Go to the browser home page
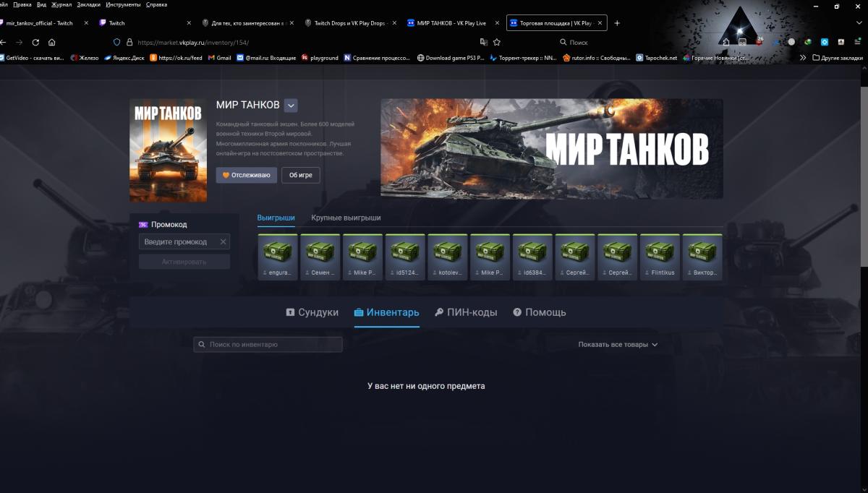 coord(52,43)
